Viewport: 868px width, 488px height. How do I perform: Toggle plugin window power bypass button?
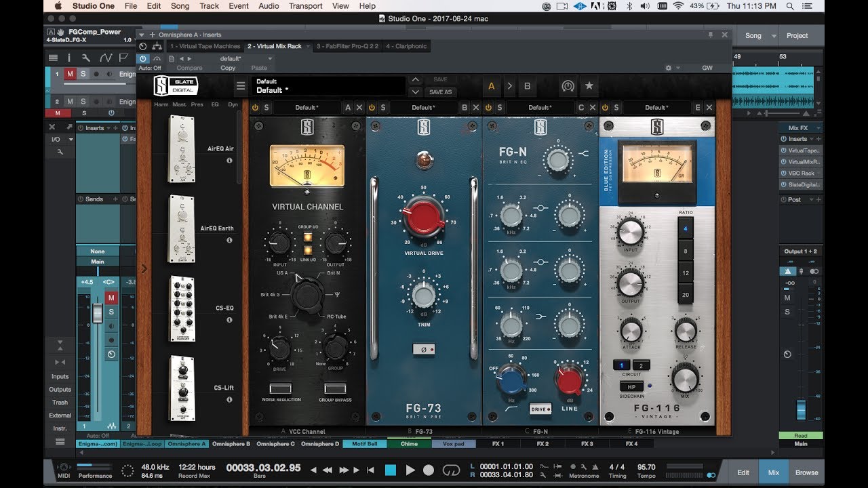(143, 59)
